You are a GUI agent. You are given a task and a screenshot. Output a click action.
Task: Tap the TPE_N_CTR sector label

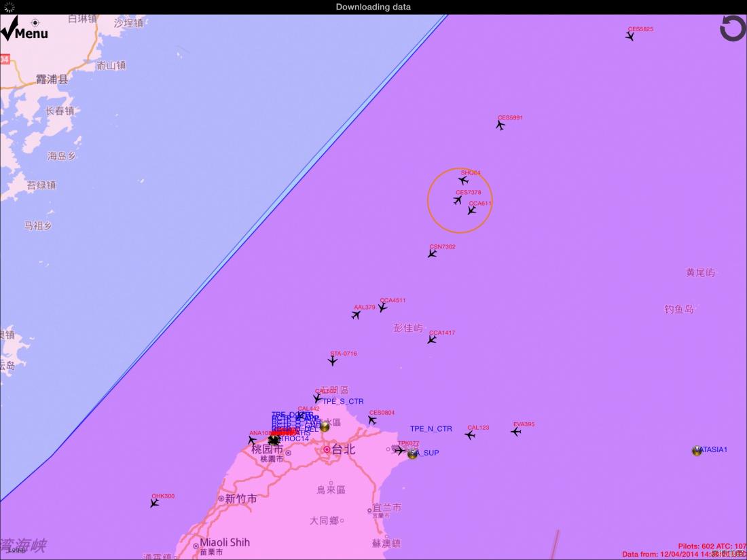click(431, 428)
